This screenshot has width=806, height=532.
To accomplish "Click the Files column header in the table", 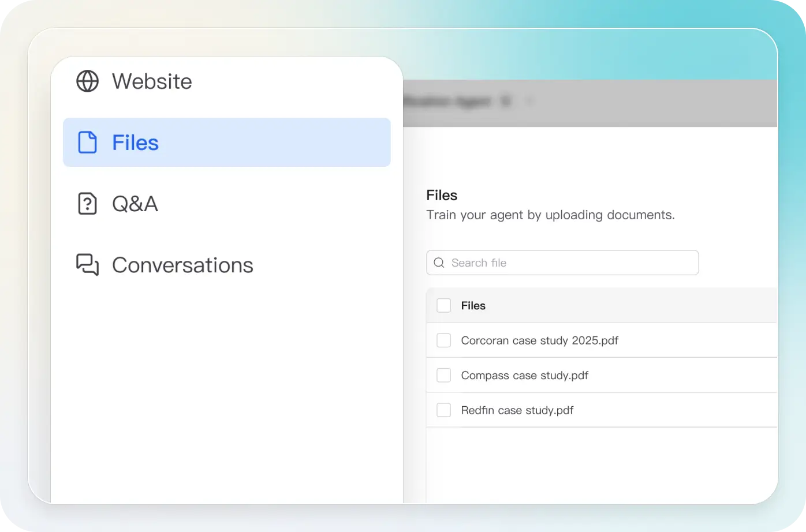I will 473,306.
